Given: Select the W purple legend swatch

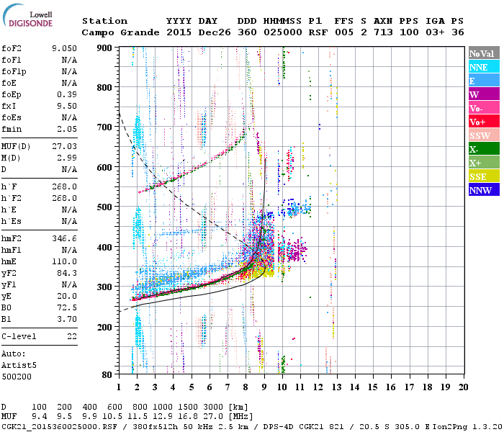Looking at the screenshot, I should click(x=484, y=94).
